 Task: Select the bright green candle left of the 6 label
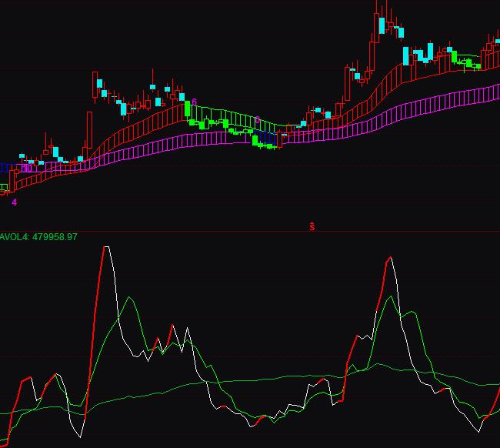(187, 109)
